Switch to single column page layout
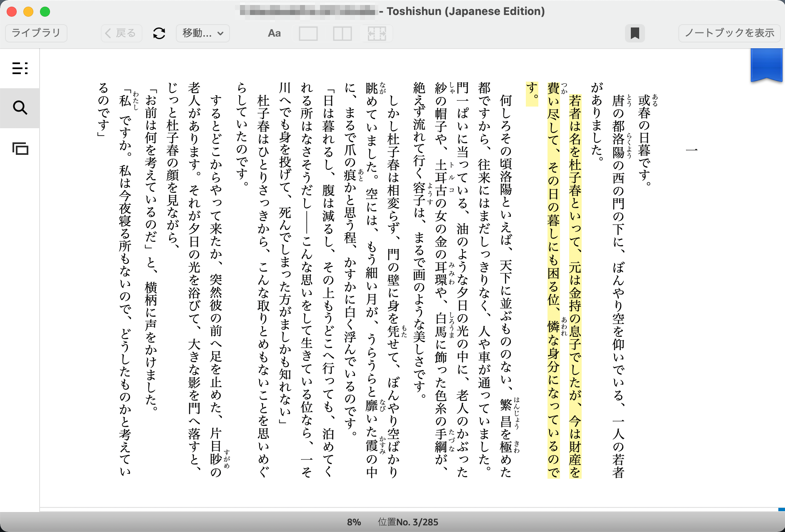Viewport: 785px width, 532px height. (x=308, y=33)
